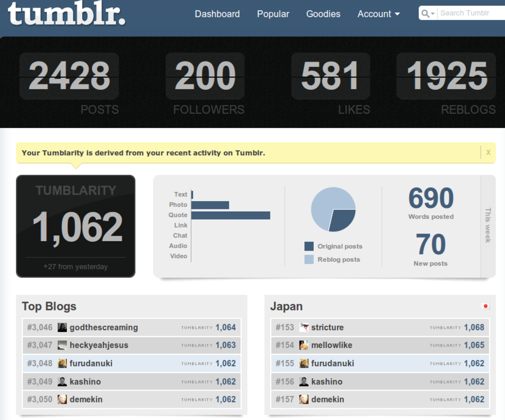
Task: Click kashino's avatar in Top Blogs
Action: pos(62,382)
